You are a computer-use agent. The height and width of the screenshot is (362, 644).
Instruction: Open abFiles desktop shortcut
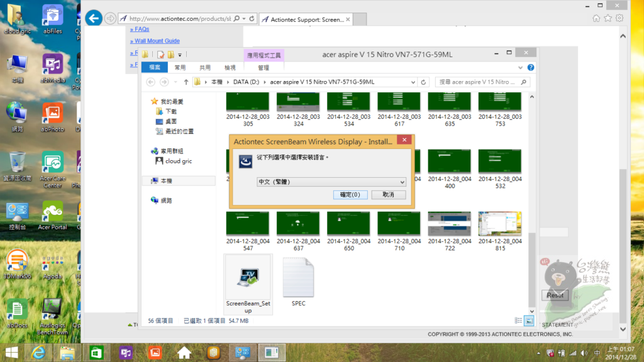(x=53, y=19)
